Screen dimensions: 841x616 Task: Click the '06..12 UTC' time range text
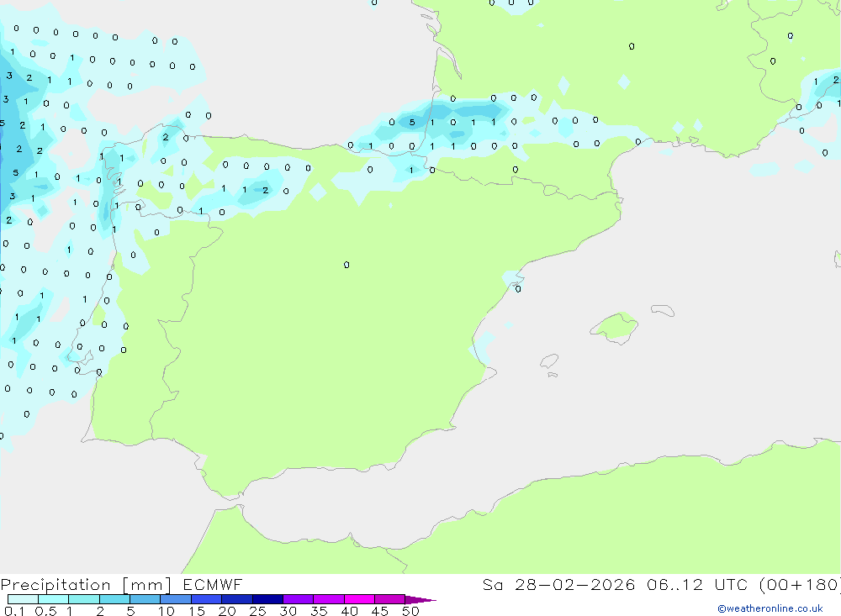click(x=697, y=585)
